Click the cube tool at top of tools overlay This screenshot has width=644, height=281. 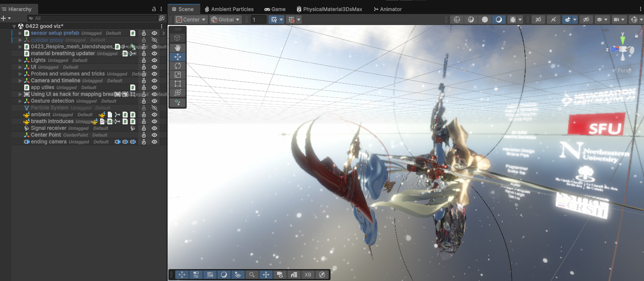coord(177,37)
